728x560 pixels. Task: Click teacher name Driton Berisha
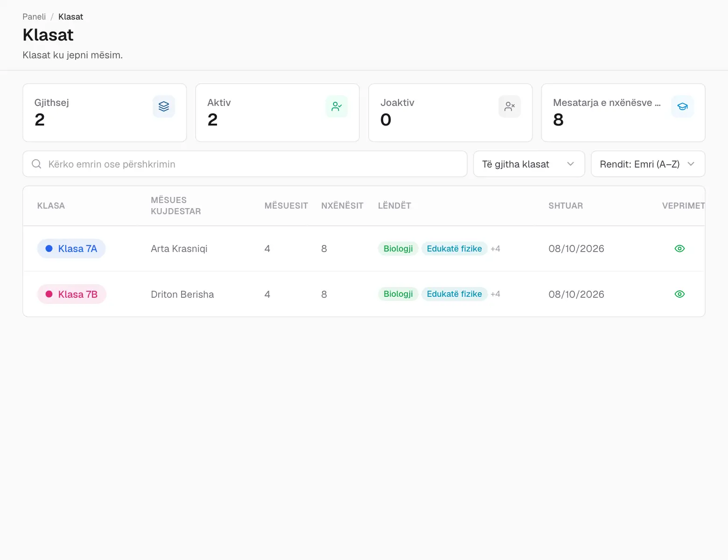pyautogui.click(x=182, y=294)
